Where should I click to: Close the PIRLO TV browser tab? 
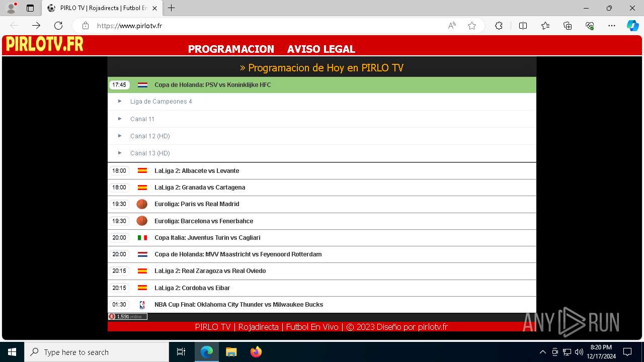[155, 8]
